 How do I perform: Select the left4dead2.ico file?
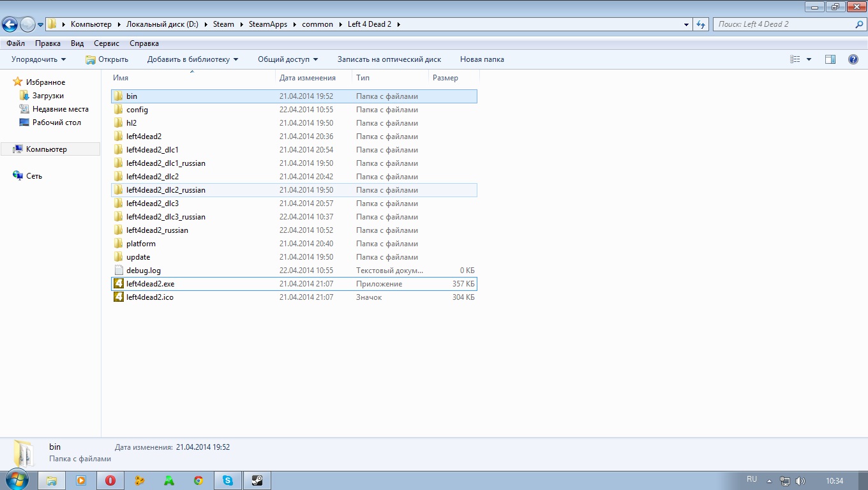[149, 297]
